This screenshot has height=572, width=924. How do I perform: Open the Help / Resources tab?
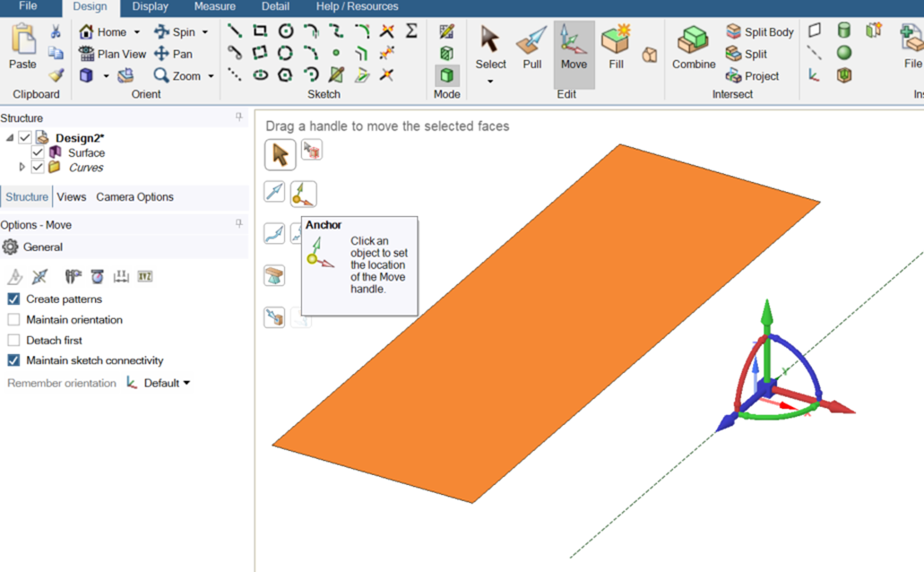357,6
